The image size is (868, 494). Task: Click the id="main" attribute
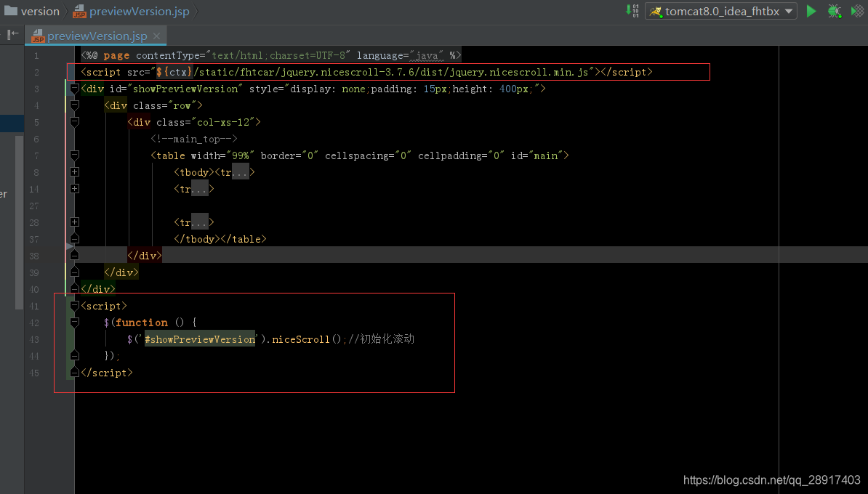(x=537, y=155)
